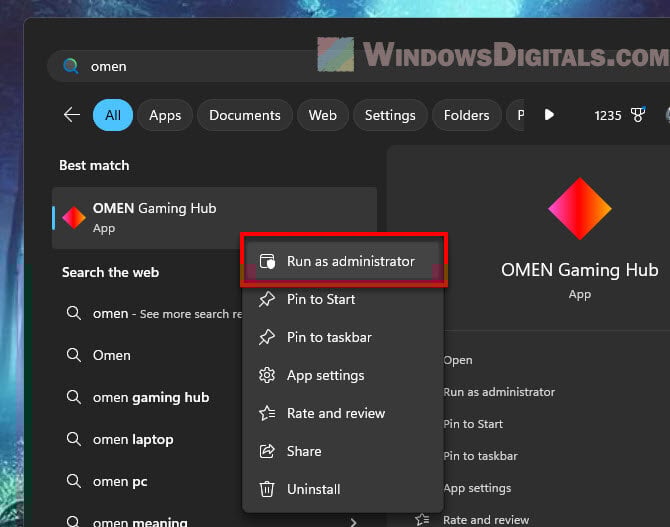Select the All filter tab

point(113,115)
